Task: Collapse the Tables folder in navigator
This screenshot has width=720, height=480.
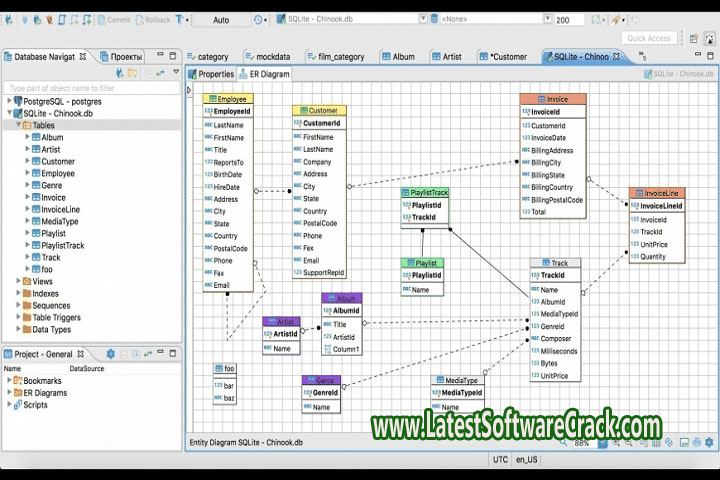Action: (x=17, y=125)
